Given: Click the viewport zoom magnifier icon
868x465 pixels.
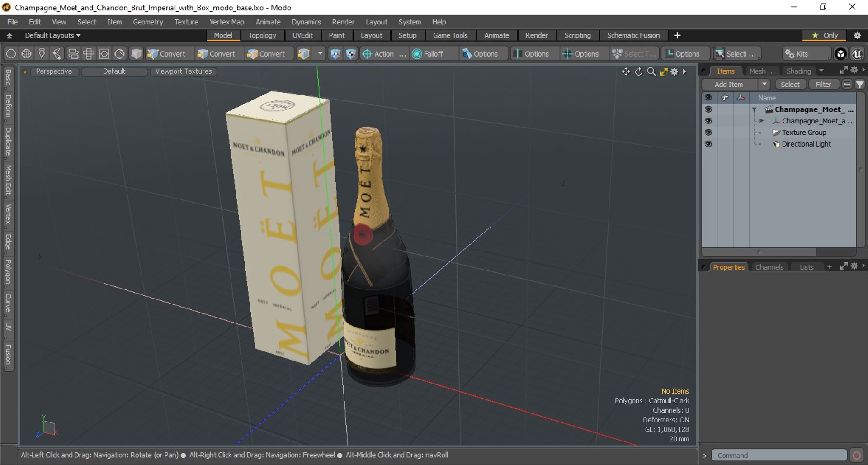Looking at the screenshot, I should click(651, 71).
